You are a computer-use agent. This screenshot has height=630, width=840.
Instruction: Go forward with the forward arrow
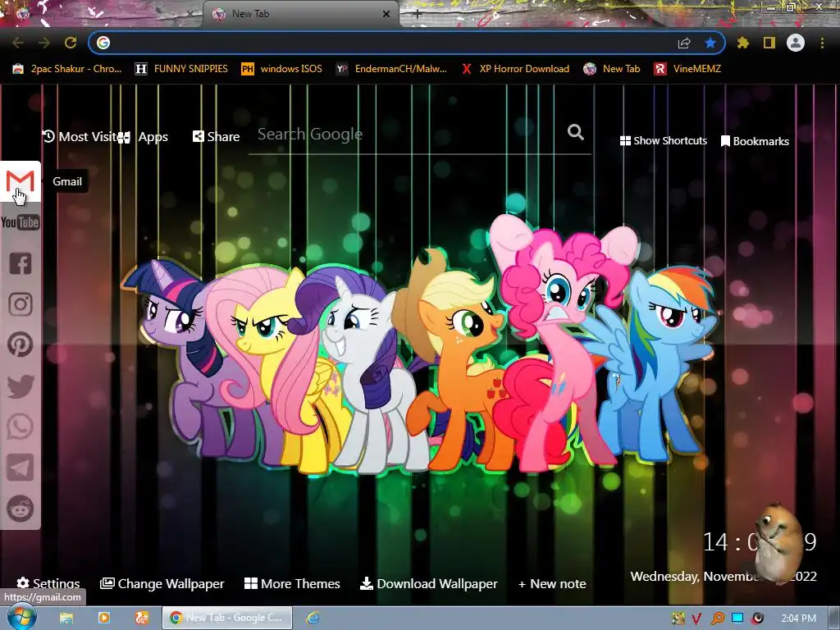pos(44,43)
